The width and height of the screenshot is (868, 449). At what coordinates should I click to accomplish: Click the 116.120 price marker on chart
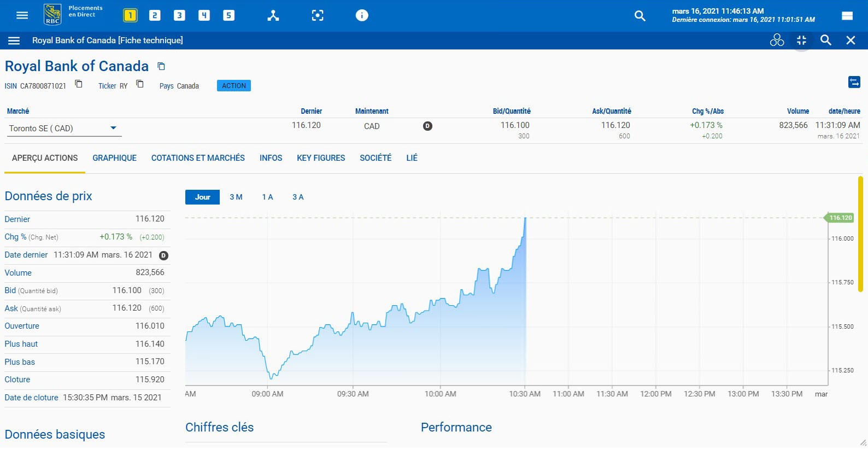pos(839,218)
